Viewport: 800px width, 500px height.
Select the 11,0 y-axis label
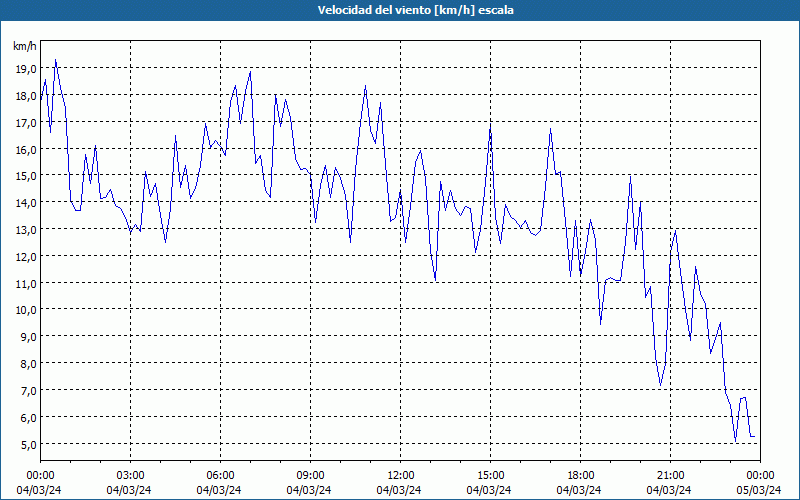[x=26, y=283]
